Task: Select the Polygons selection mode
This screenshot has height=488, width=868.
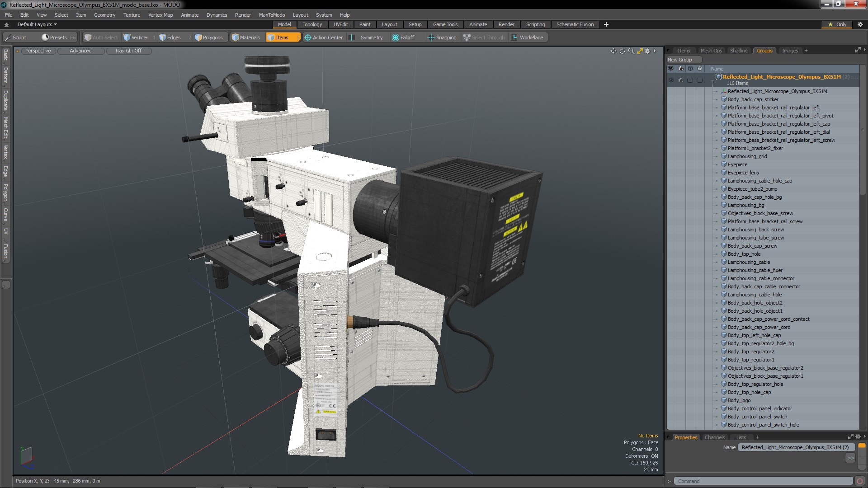Action: 209,38
